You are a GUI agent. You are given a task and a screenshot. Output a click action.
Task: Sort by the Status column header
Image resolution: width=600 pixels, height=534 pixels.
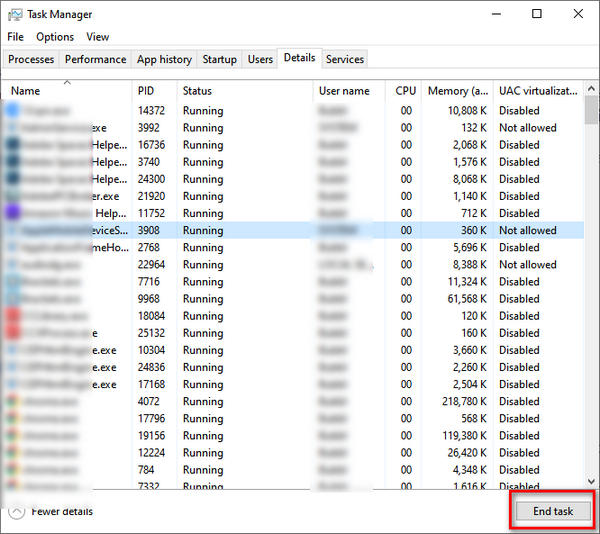(245, 91)
